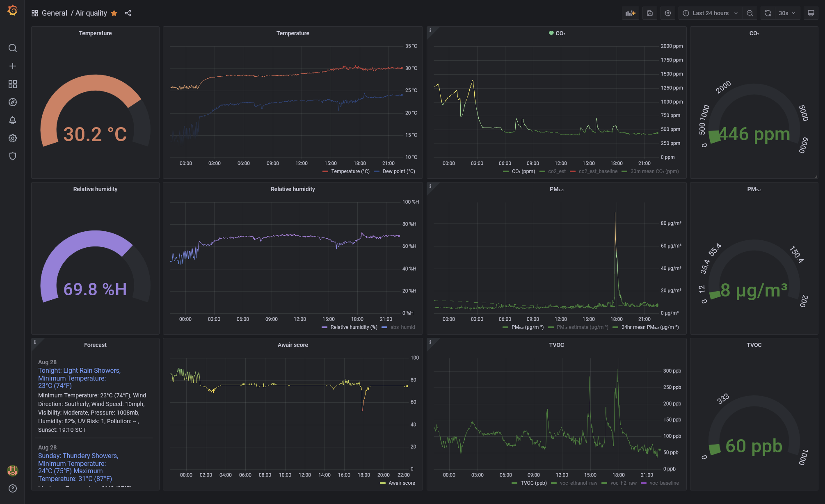Open the Alerting bell icon
825x504 pixels.
(13, 120)
